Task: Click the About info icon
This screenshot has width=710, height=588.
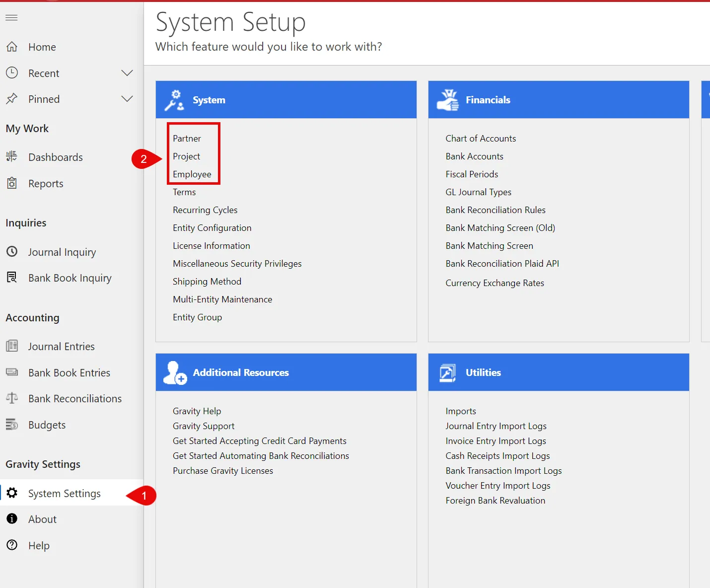Action: pyautogui.click(x=12, y=519)
